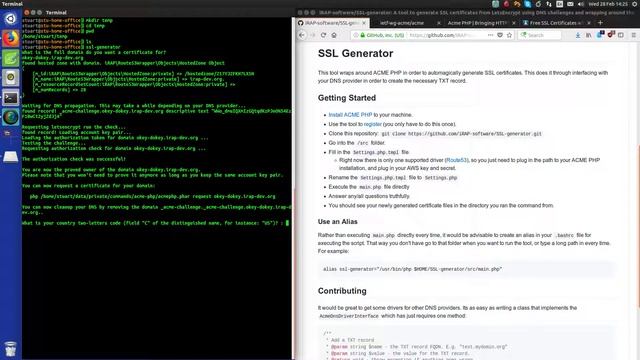Open the removable drive launcher icon
The width and height of the screenshot is (640, 360).
click(x=11, y=156)
